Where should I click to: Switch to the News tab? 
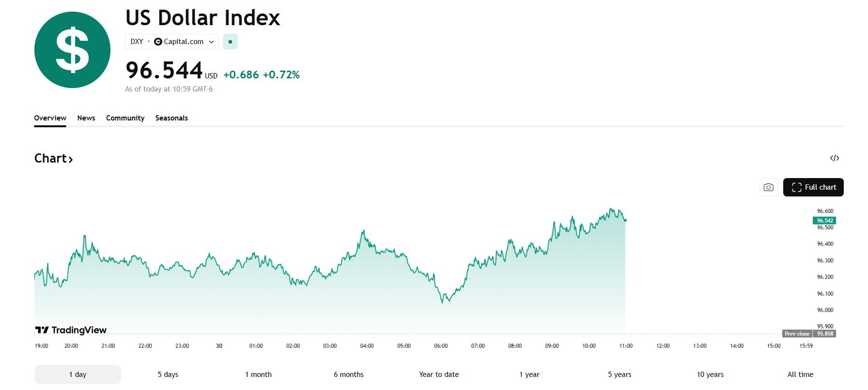[86, 118]
